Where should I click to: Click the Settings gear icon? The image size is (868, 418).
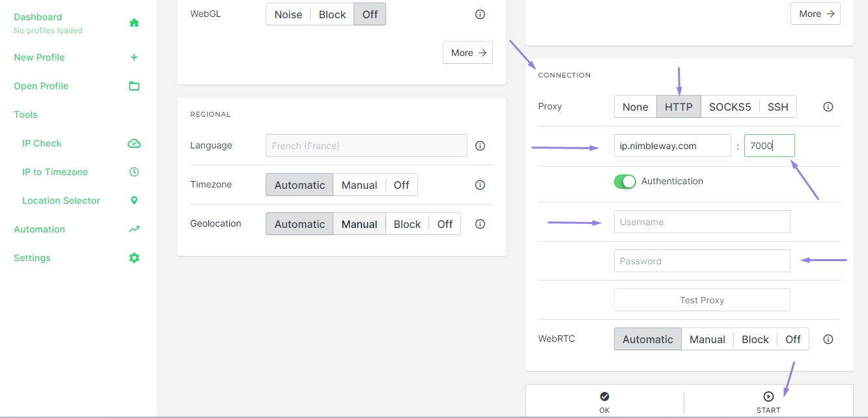click(x=134, y=258)
